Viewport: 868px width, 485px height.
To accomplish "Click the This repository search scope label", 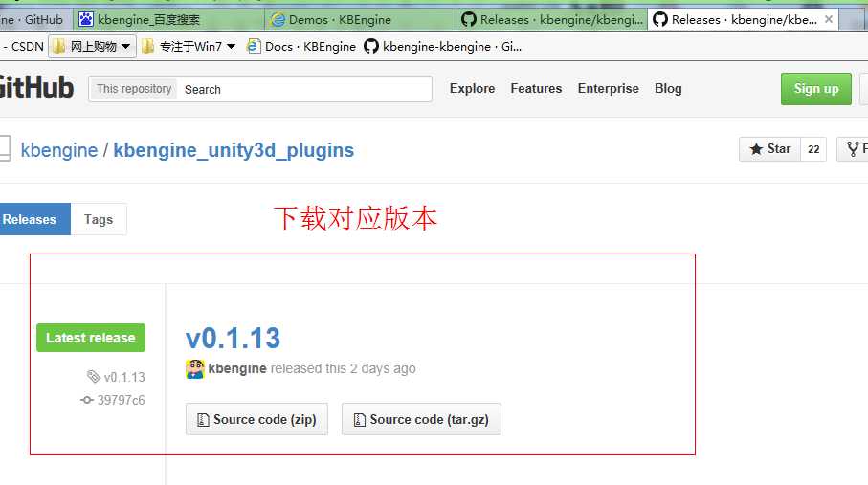I will tap(134, 89).
